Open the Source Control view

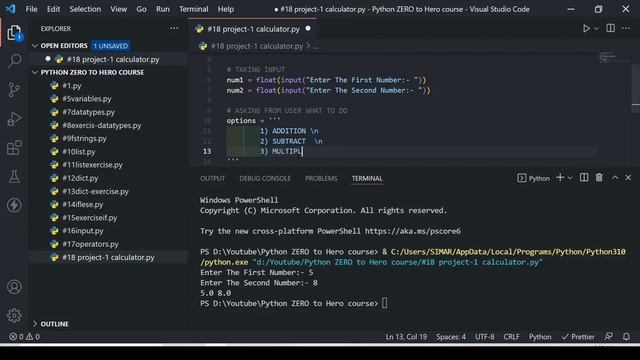tap(14, 90)
